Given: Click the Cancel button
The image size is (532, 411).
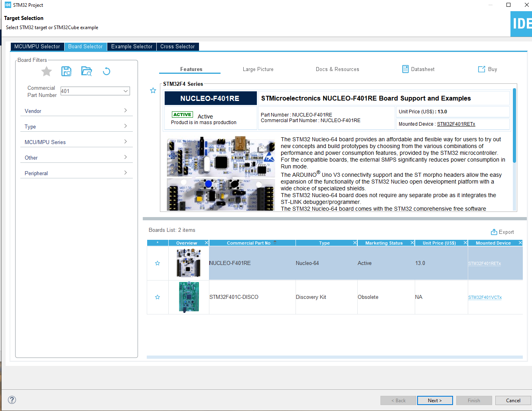Looking at the screenshot, I should pos(513,400).
